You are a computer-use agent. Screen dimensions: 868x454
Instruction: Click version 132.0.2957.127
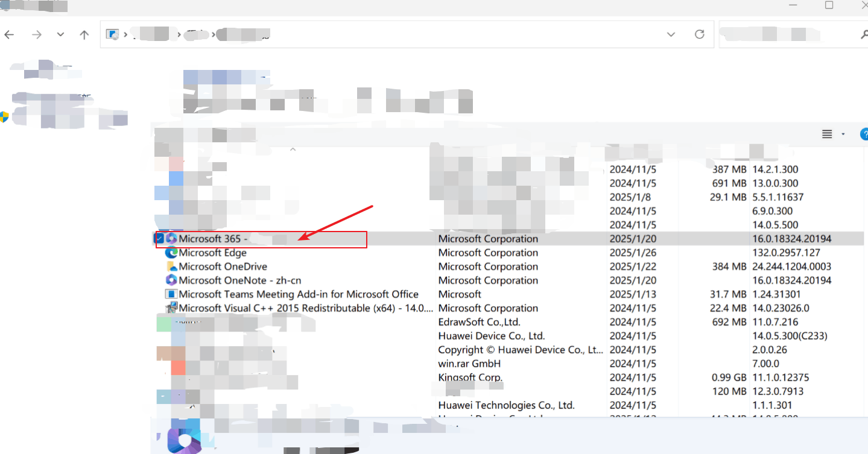point(786,253)
